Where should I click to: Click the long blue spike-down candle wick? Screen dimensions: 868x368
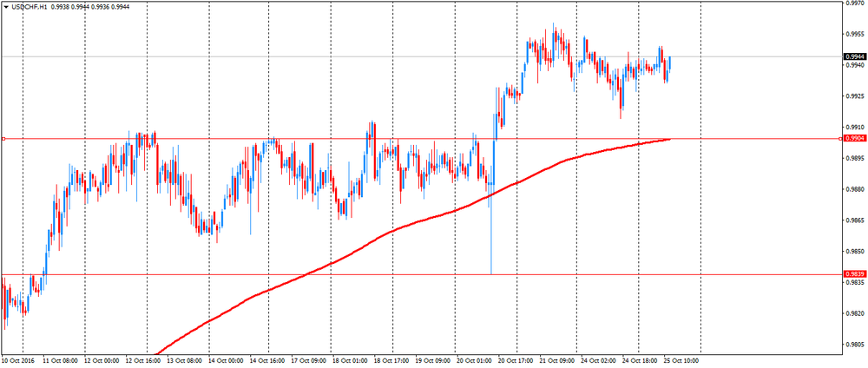(491, 233)
